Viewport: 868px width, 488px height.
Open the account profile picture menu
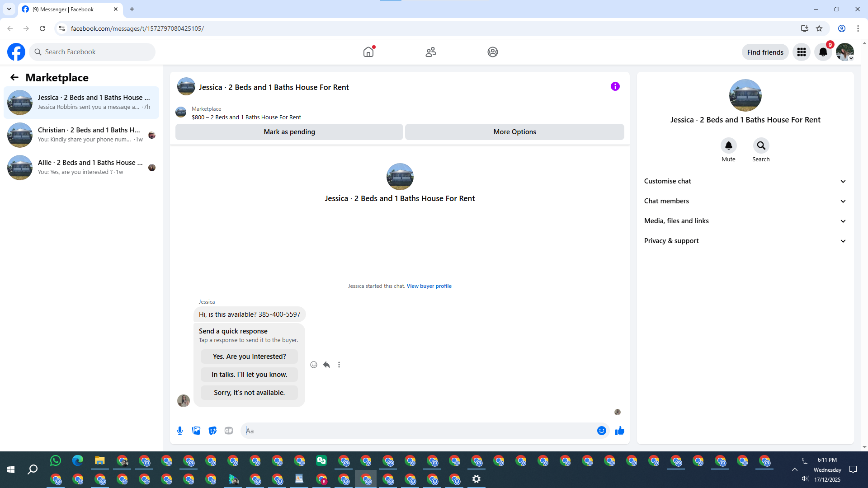(x=845, y=52)
